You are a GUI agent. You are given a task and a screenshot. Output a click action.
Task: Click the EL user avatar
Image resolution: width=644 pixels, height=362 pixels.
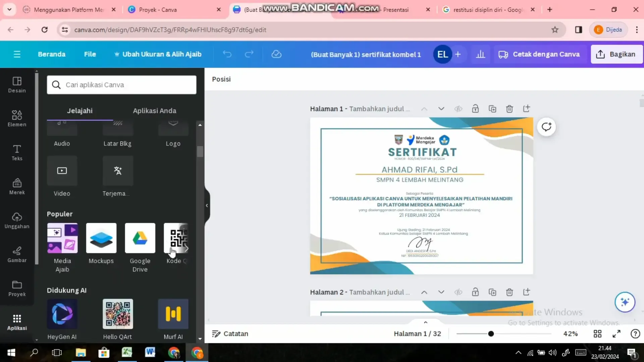pyautogui.click(x=442, y=54)
